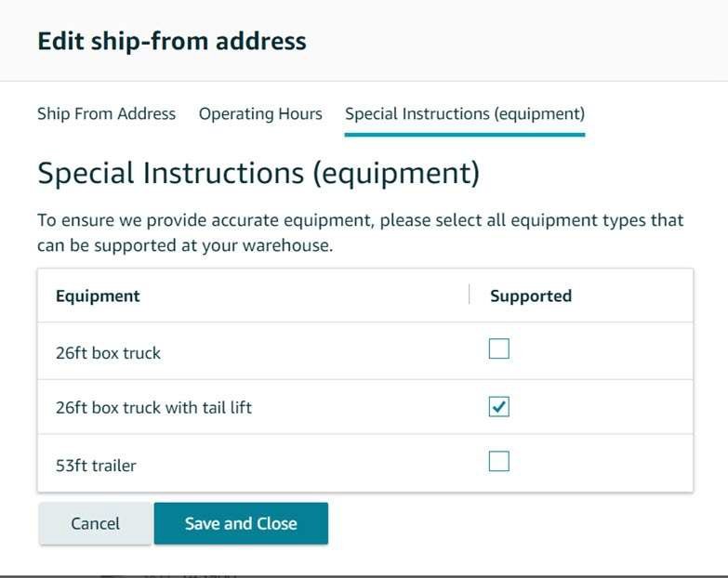Click the large Special Instructions (equipment) heading
The height and width of the screenshot is (578, 728).
258,173
